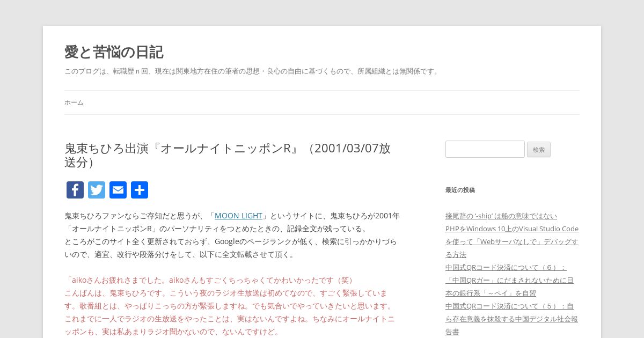This screenshot has width=644, height=338.
Task: Go to the ホーム menu item
Action: 74,102
